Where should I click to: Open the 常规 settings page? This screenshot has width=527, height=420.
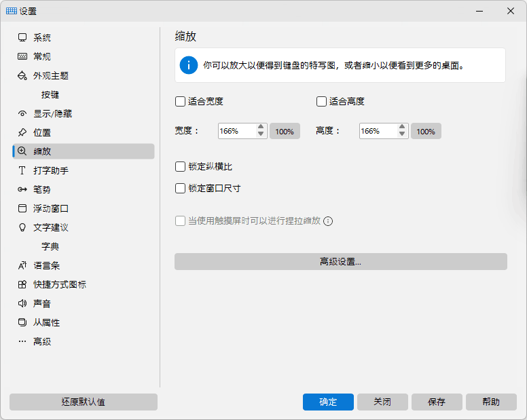point(84,56)
